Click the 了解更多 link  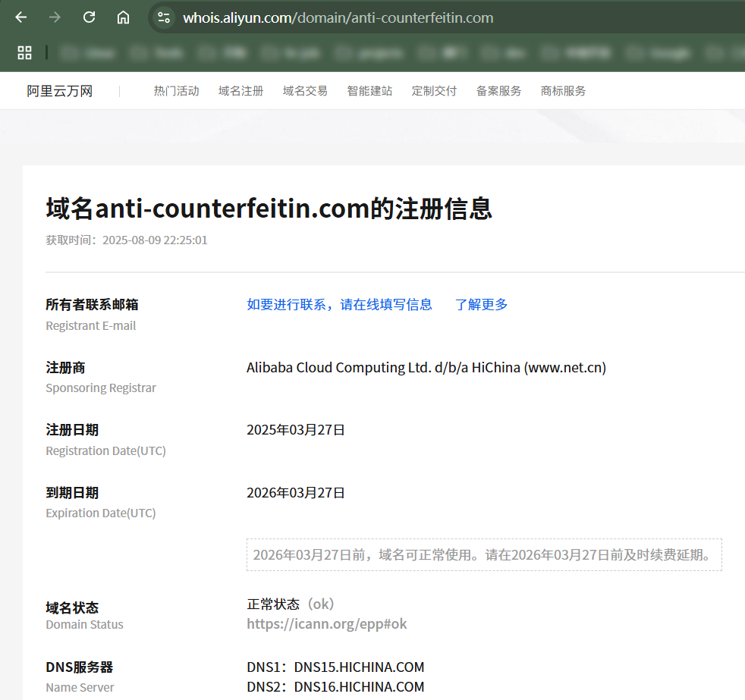pos(481,304)
